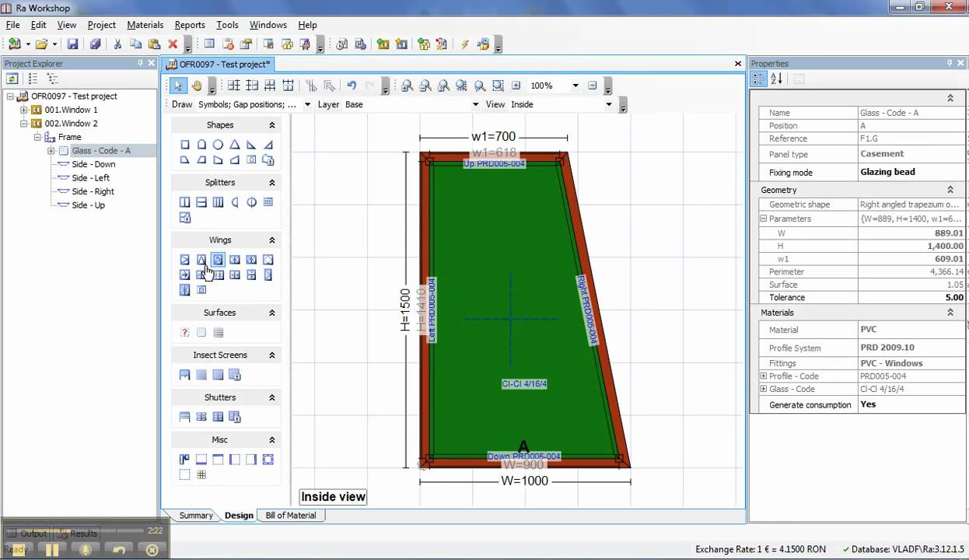Image resolution: width=969 pixels, height=560 pixels.
Task: Click the W parameter value 889.01
Action: [x=911, y=233]
